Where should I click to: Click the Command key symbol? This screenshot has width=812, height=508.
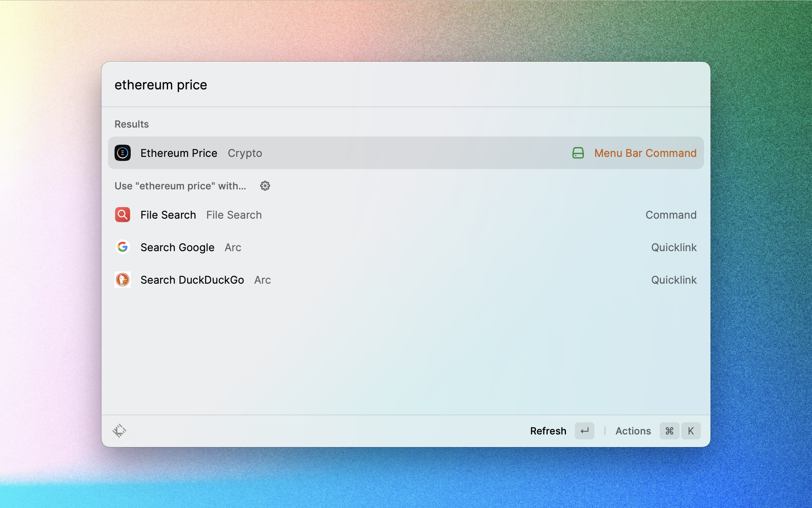(669, 431)
